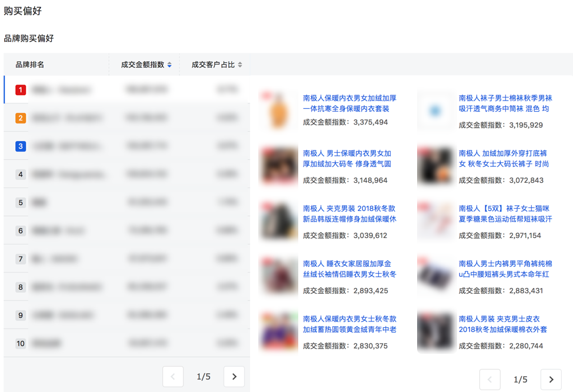Click the index value 3,148,964
The height and width of the screenshot is (392, 573).
(371, 180)
